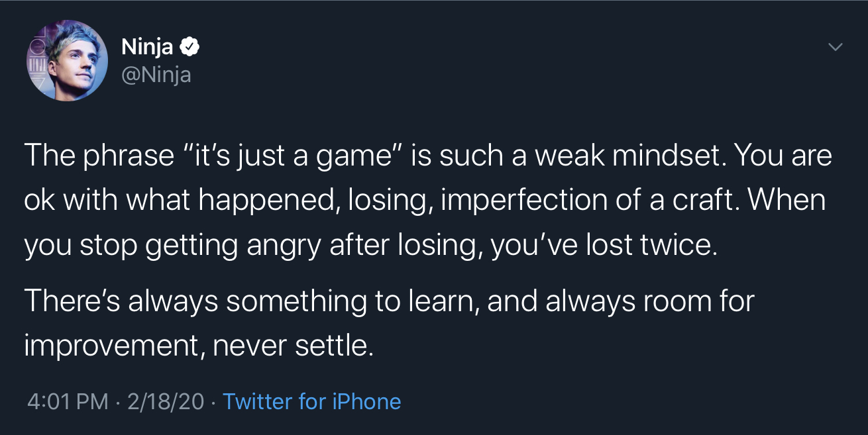Click the 4:01 PM timestamp
The image size is (868, 435).
[68, 401]
